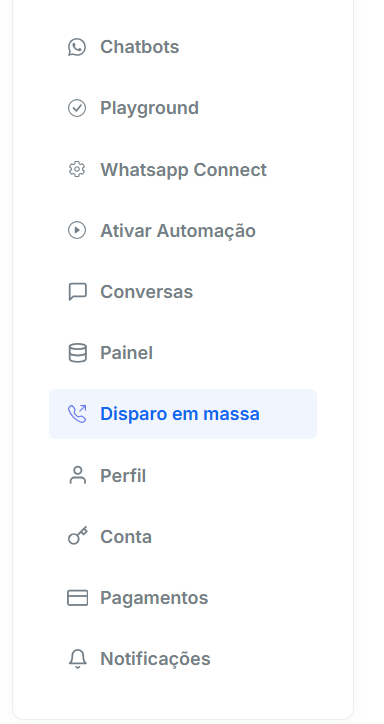Click the checkmark circle icon for Playground

tap(77, 108)
